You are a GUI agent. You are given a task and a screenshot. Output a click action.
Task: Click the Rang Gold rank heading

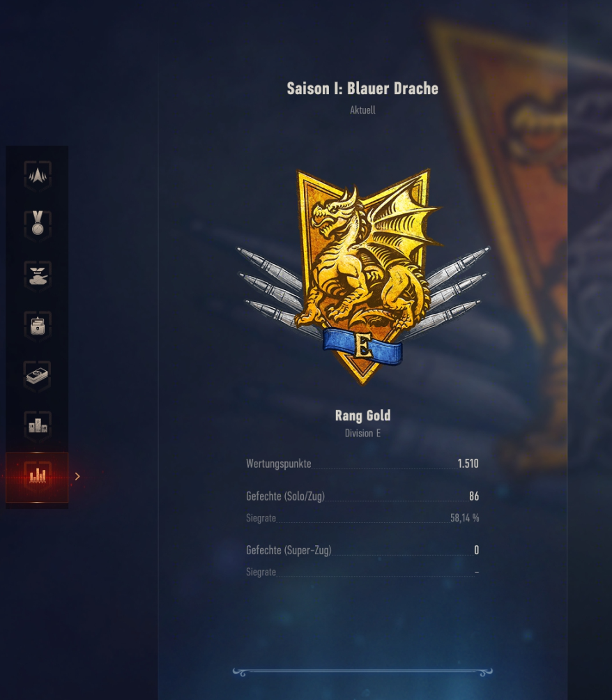tap(362, 415)
